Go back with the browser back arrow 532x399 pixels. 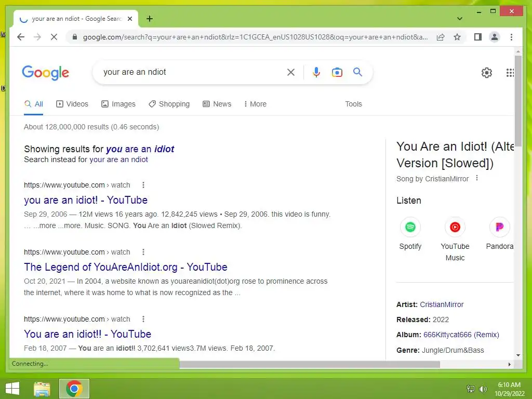pyautogui.click(x=21, y=37)
